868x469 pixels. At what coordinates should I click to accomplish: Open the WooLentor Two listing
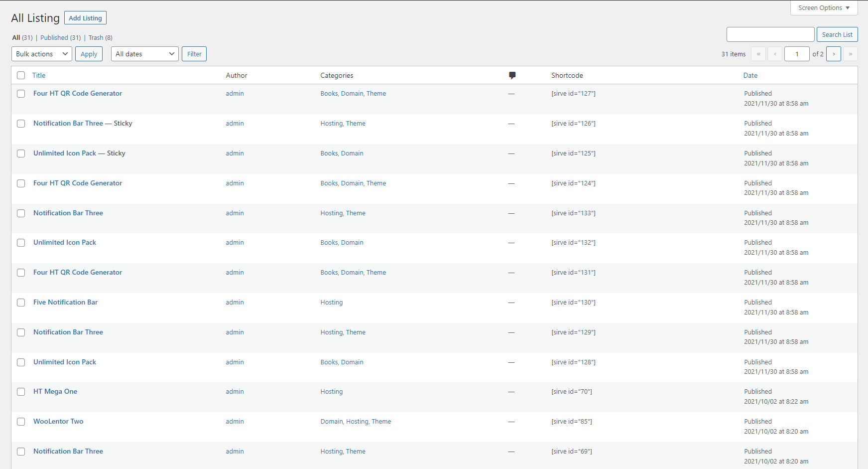pos(58,421)
